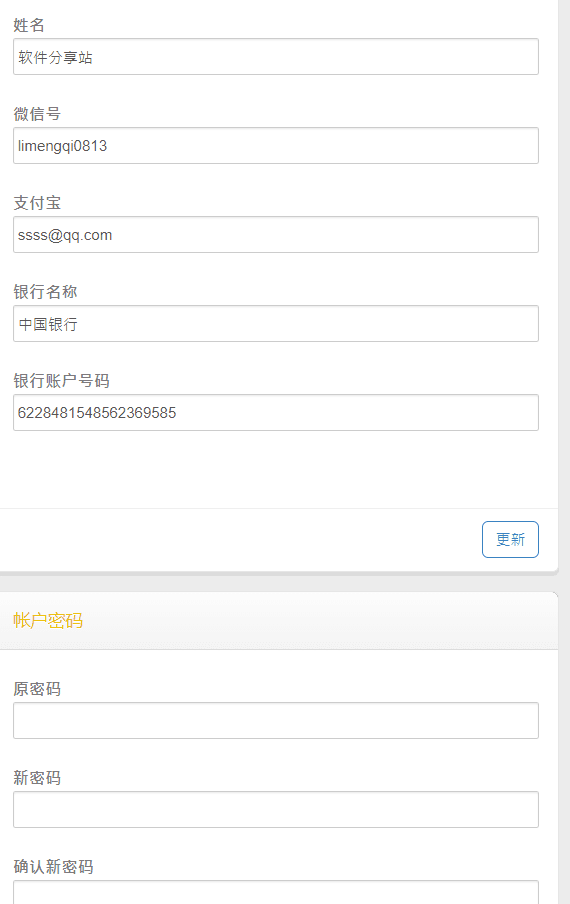Click the 更新 button

(x=510, y=539)
